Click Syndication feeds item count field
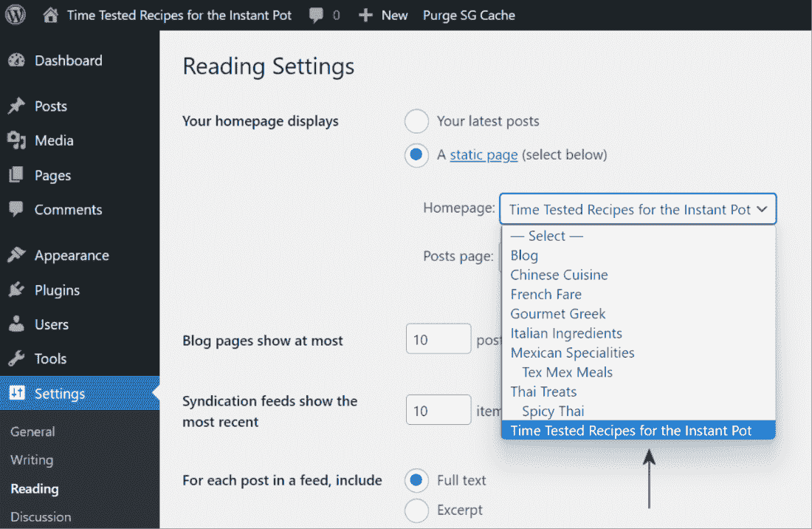Viewport: 812px width, 529px height. [438, 410]
